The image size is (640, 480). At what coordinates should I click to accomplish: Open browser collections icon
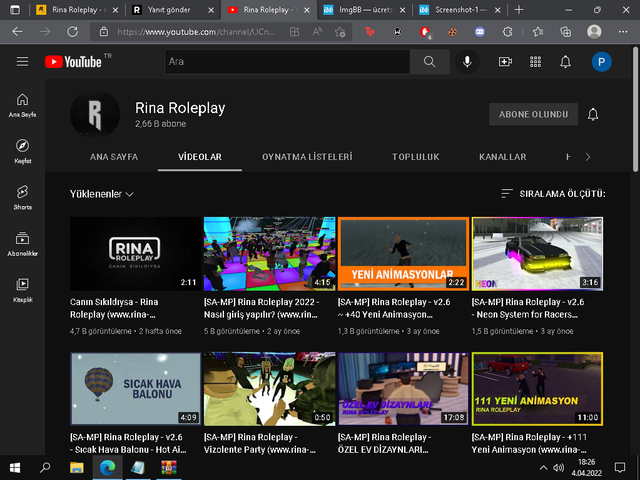(x=566, y=31)
